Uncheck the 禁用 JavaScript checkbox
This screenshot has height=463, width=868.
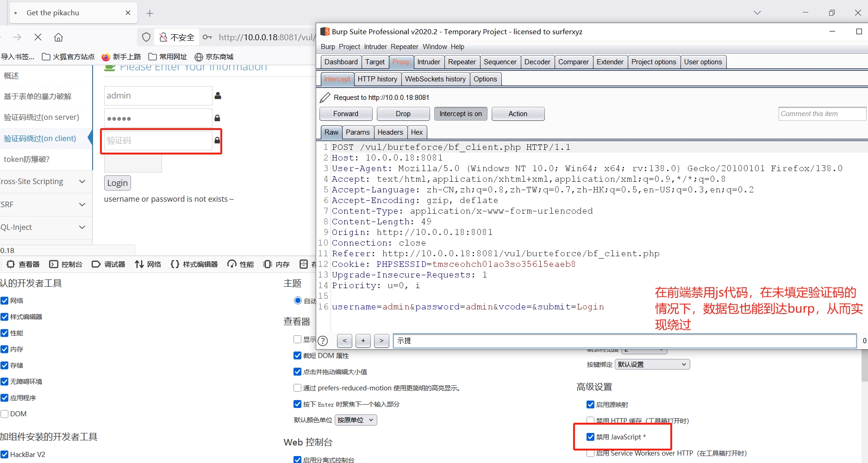click(x=590, y=437)
